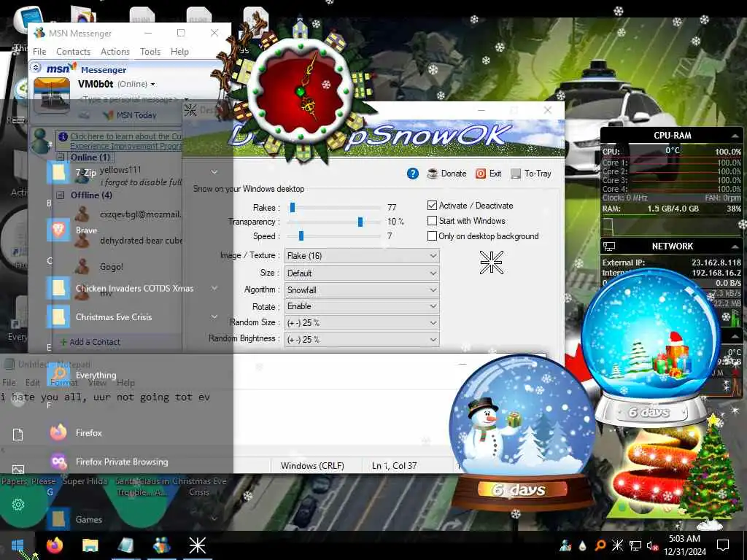Switch to MSN Messenger on the taskbar
The width and height of the screenshot is (747, 560).
161,545
